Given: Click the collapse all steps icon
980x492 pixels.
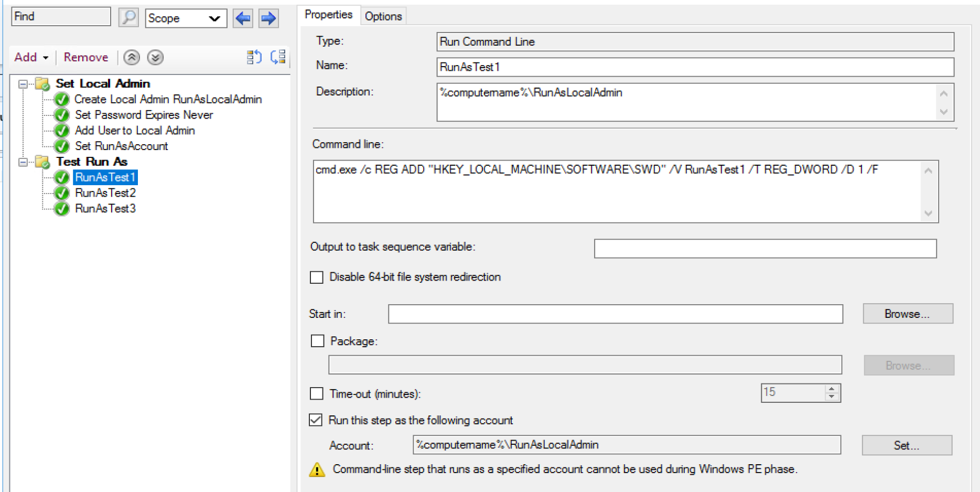Looking at the screenshot, I should click(254, 57).
